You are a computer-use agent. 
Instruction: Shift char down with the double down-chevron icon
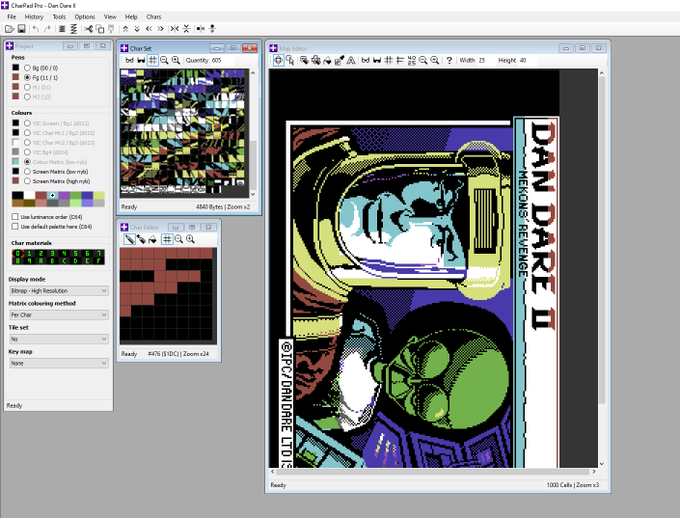(137, 29)
